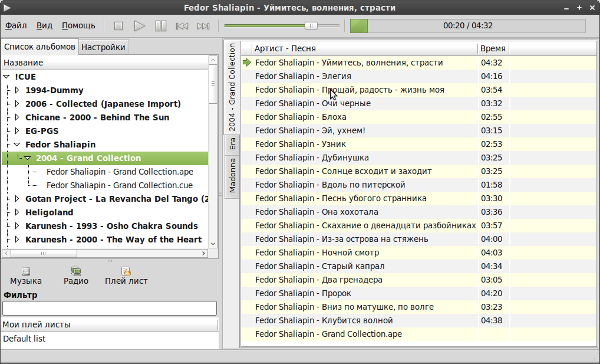This screenshot has width=600, height=364.
Task: Open the Радио section icon
Action: pyautogui.click(x=76, y=271)
